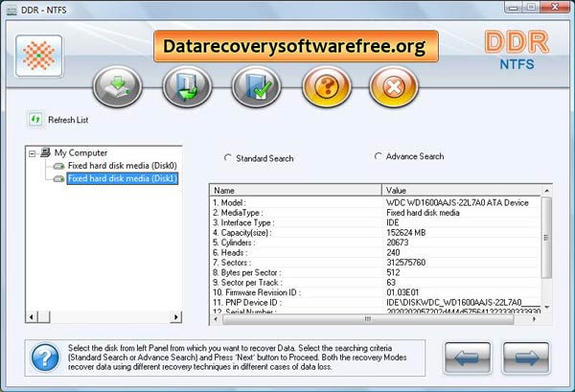Screen dimensions: 575x392
Task: Click tree panel scroll right arrow
Action: pos(176,317)
